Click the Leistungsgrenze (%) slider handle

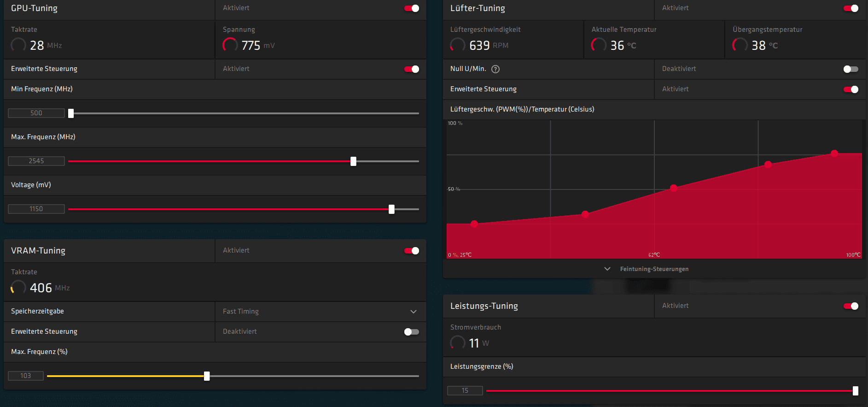(855, 391)
